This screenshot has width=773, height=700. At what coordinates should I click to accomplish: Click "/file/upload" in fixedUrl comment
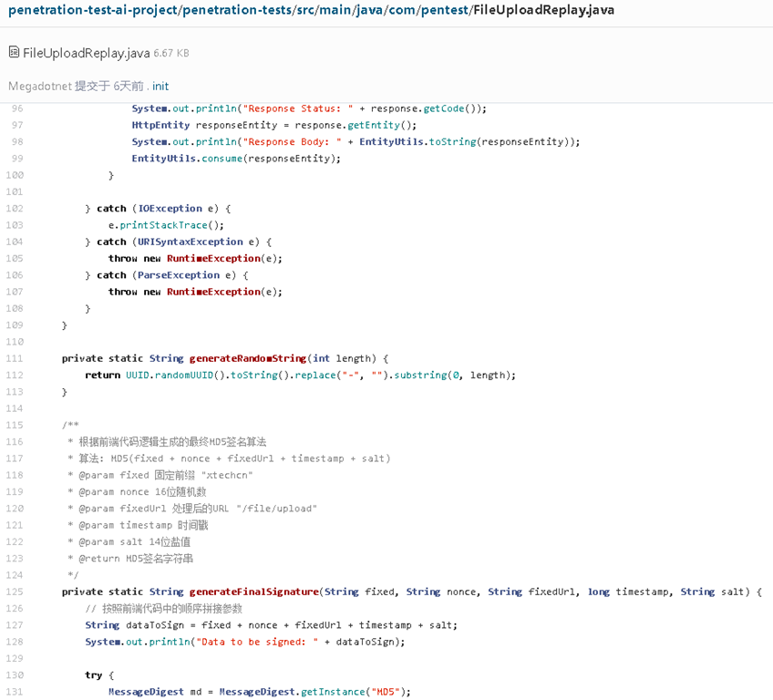276,509
